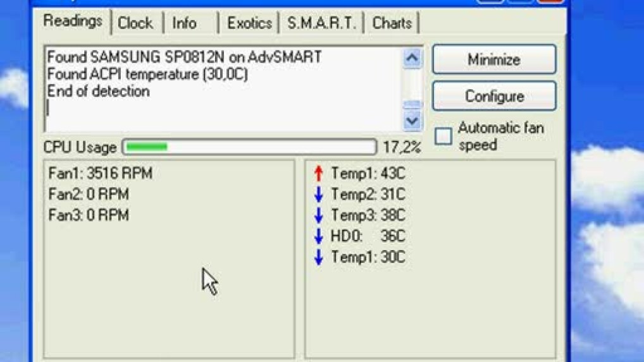This screenshot has height=362, width=644.
Task: Click the green CPU Usage progress bar
Action: coord(249,147)
